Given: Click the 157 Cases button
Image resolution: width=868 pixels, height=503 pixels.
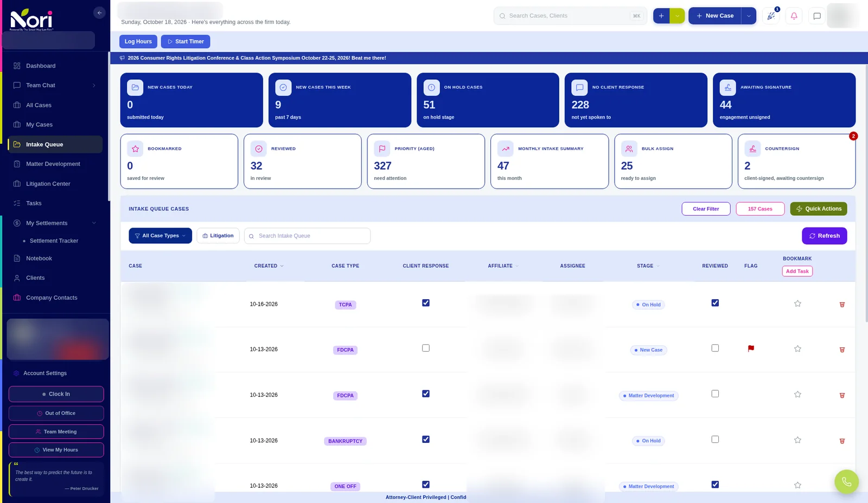Looking at the screenshot, I should coord(760,209).
